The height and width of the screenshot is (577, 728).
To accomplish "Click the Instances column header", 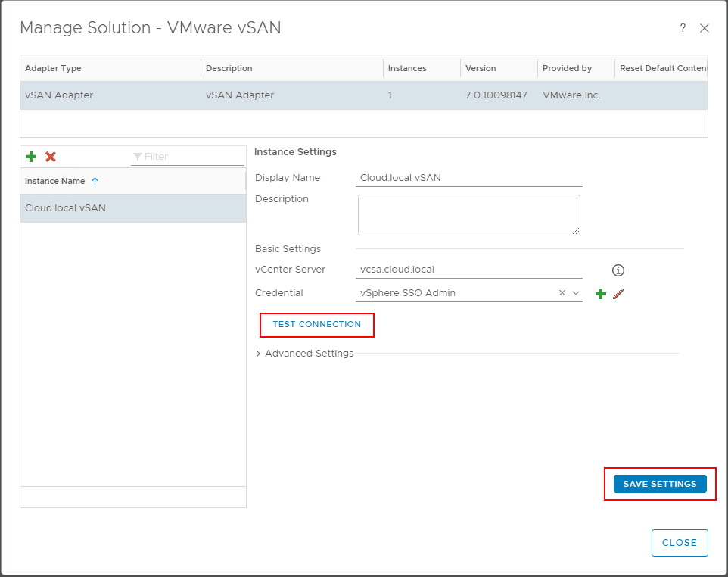I will pos(422,68).
